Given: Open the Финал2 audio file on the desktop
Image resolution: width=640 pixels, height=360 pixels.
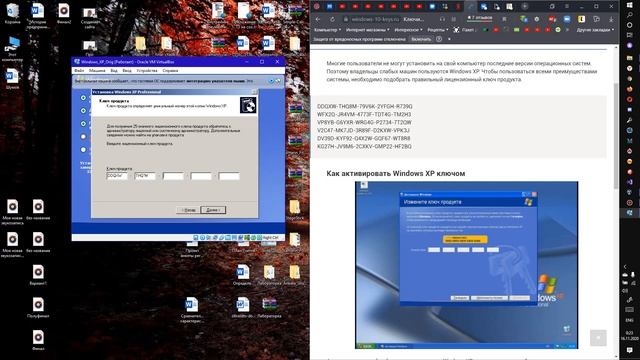Looking at the screenshot, I should click(x=63, y=13).
